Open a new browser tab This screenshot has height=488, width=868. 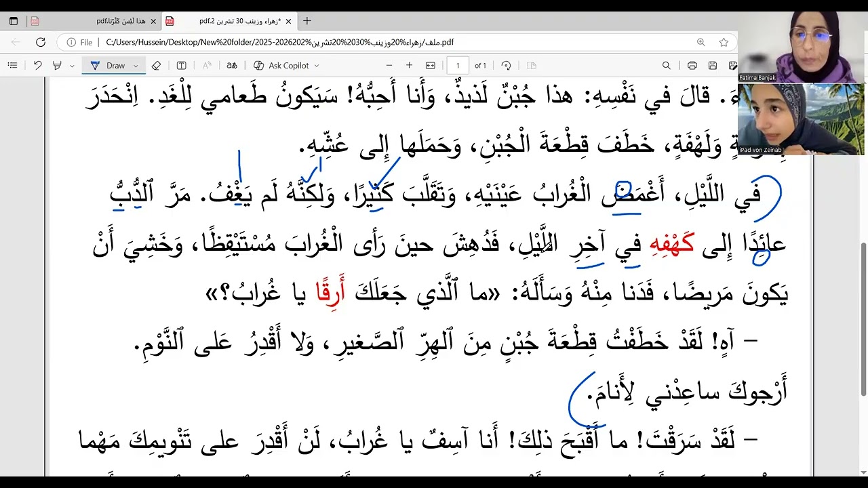(x=307, y=21)
